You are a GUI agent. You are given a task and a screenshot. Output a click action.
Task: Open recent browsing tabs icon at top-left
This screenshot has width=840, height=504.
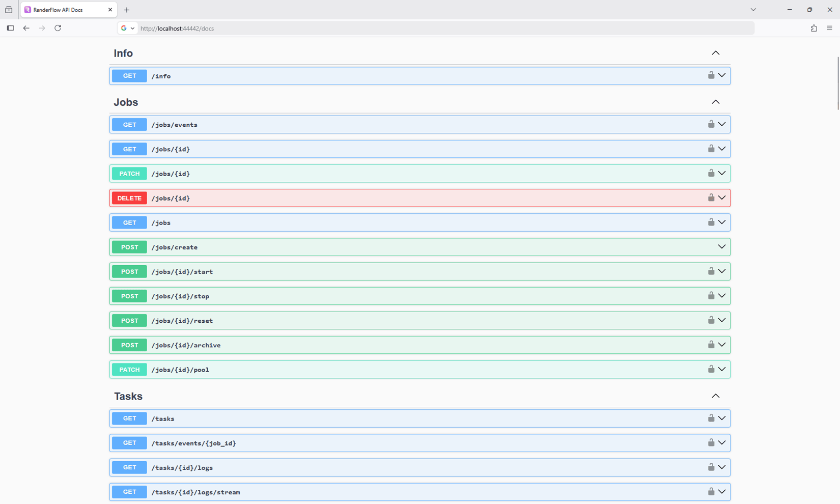[9, 10]
